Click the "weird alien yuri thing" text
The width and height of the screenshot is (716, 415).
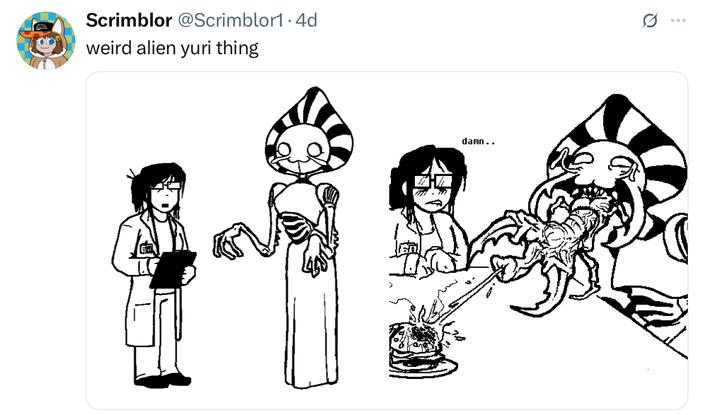pos(172,48)
